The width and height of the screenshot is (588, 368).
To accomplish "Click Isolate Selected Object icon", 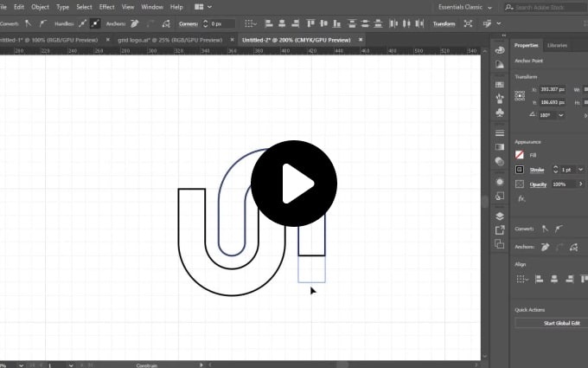I will point(468,23).
